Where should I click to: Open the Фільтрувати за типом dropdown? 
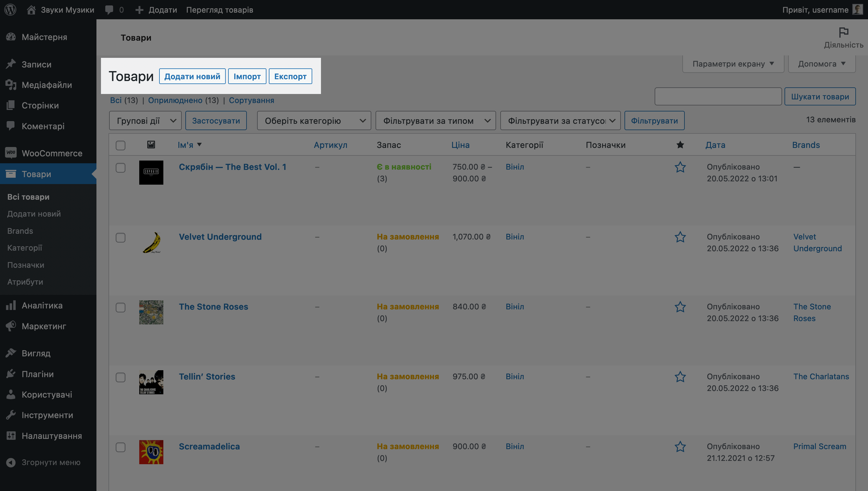pyautogui.click(x=436, y=120)
